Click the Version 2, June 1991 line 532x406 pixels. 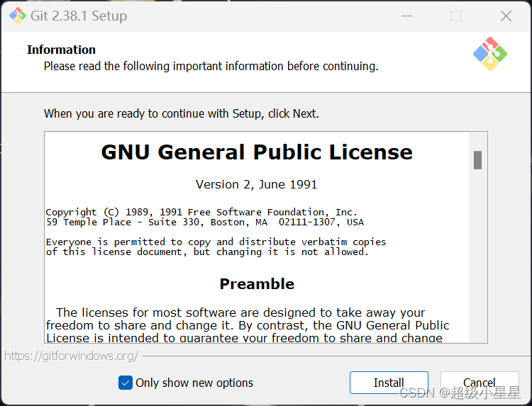pos(257,184)
